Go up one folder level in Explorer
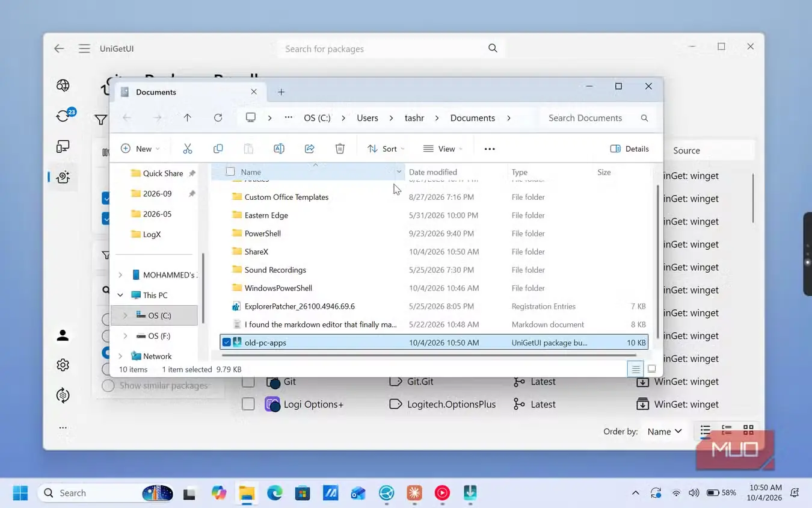The height and width of the screenshot is (508, 812). [188, 118]
